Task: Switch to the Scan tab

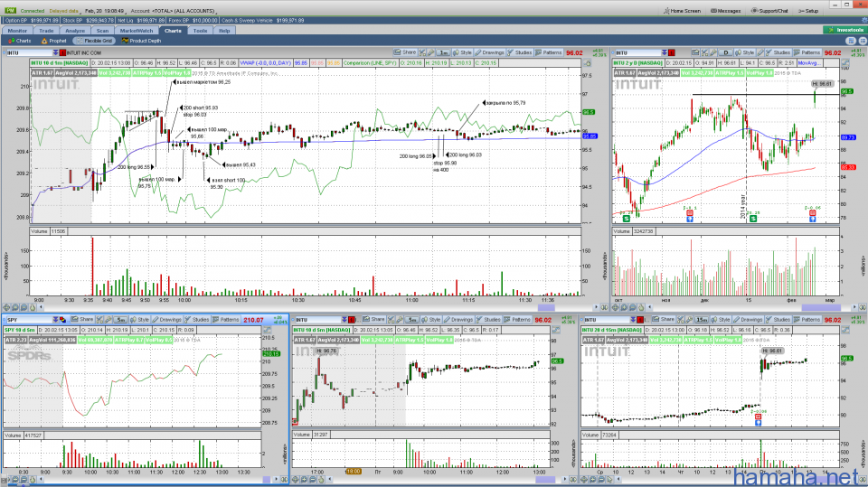Action: tap(102, 31)
